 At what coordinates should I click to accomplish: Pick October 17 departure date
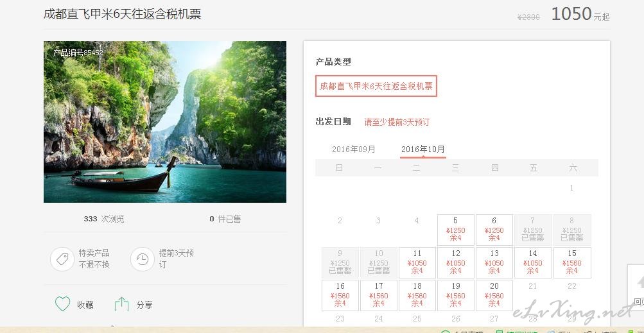379,295
